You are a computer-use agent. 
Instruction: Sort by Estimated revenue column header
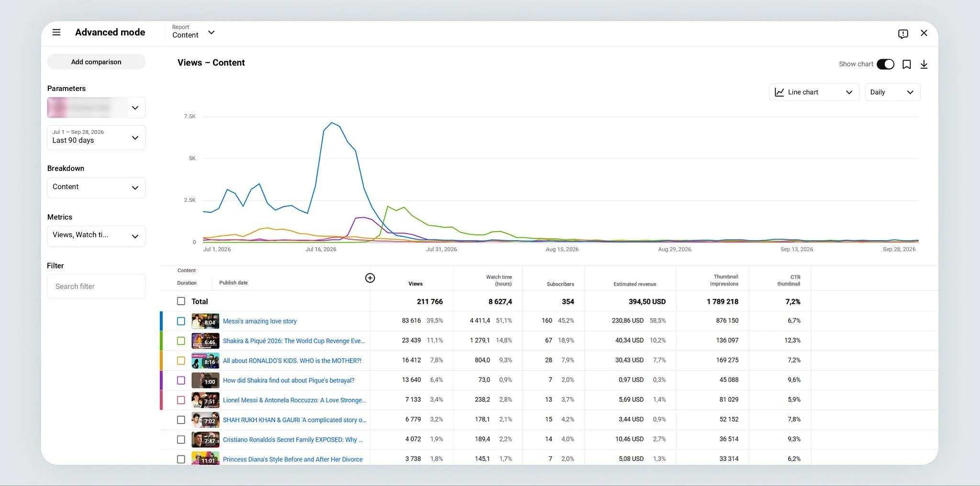click(635, 284)
